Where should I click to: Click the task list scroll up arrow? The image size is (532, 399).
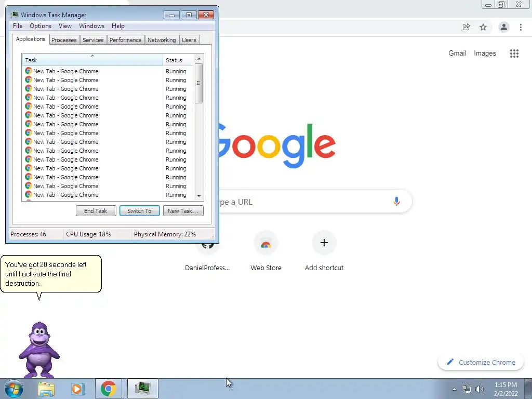(199, 59)
